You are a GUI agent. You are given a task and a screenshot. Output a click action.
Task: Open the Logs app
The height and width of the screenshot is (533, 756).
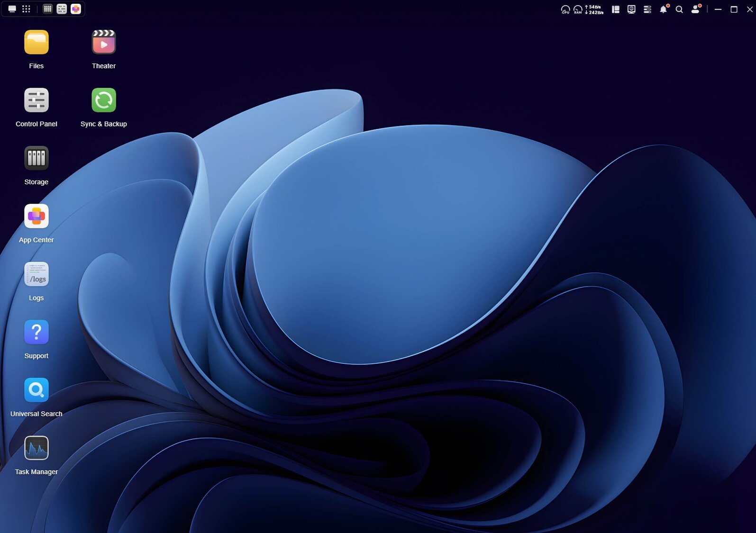[x=36, y=274]
